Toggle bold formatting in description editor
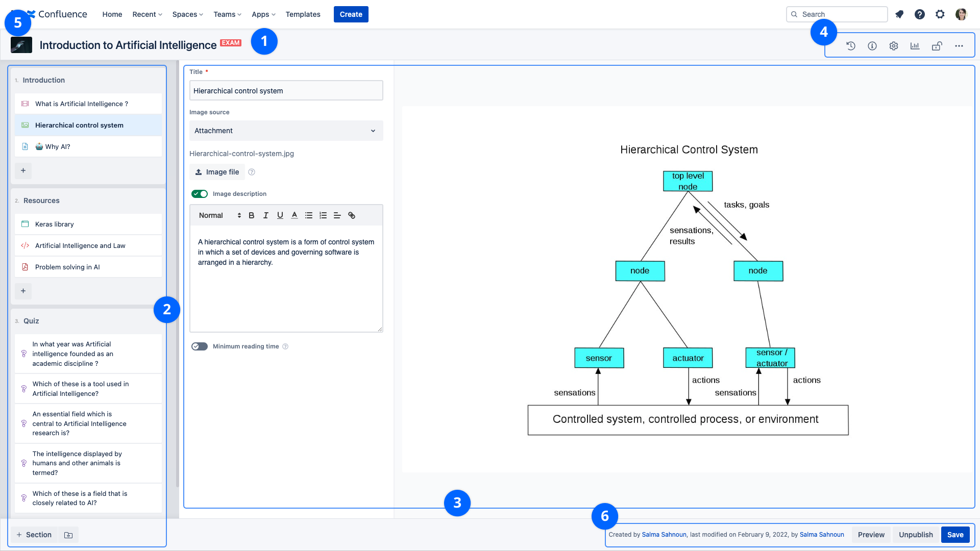 coord(251,215)
